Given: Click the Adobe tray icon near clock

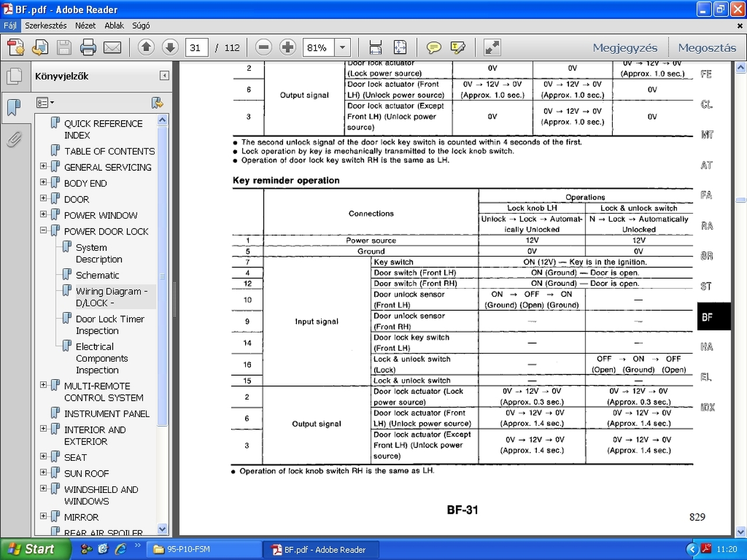Looking at the screenshot, I should pos(706,549).
